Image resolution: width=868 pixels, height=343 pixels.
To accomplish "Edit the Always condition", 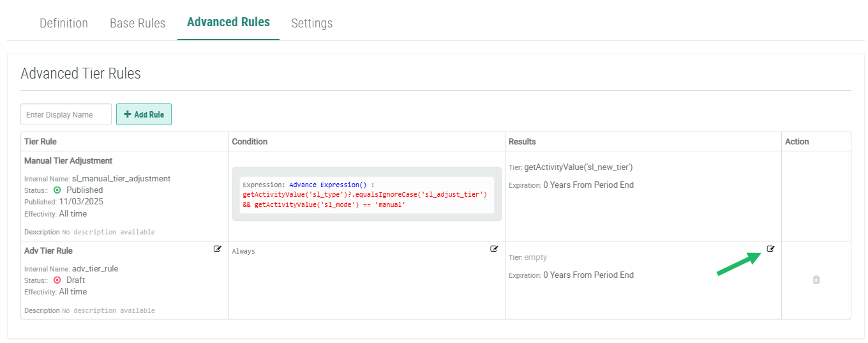I will [494, 249].
